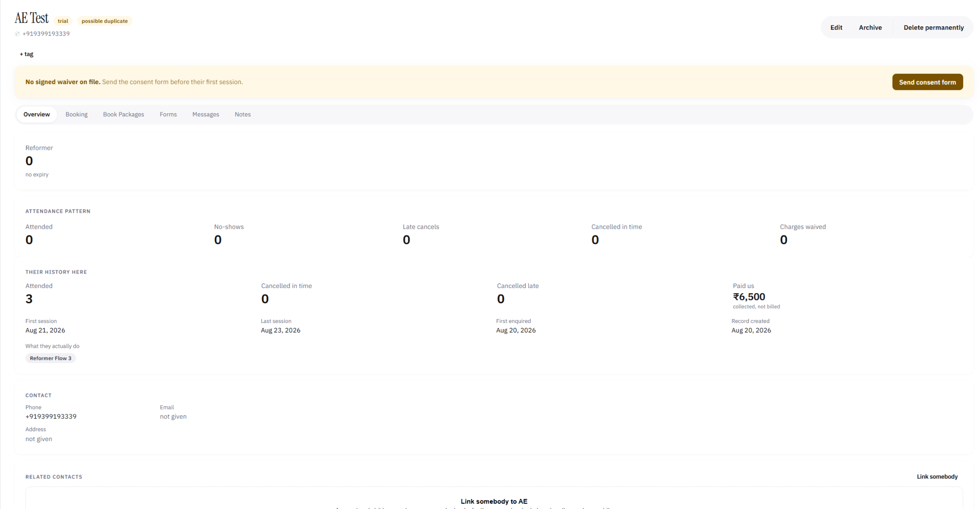Click the Charges waived value
Image resolution: width=980 pixels, height=509 pixels.
click(783, 240)
